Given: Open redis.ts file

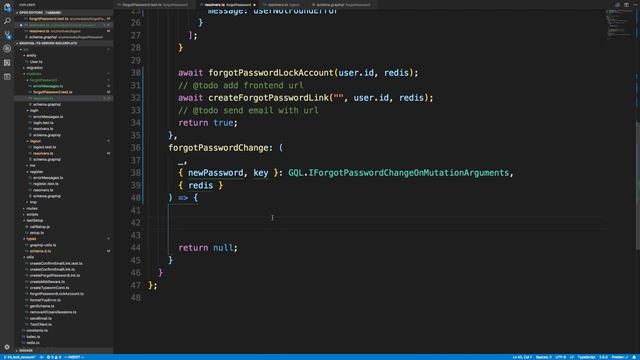Looking at the screenshot, I should click(x=33, y=343).
